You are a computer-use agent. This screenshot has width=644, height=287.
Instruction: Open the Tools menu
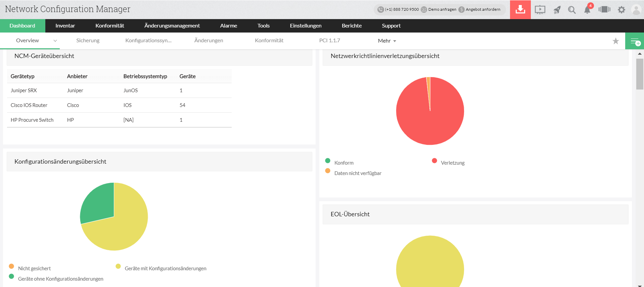(264, 26)
